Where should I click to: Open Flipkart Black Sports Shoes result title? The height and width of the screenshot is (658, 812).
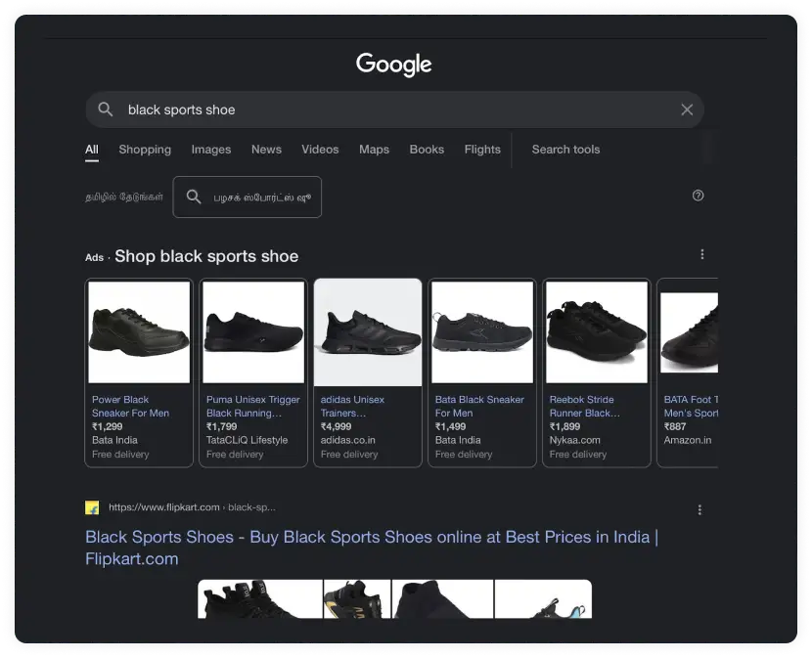click(372, 548)
